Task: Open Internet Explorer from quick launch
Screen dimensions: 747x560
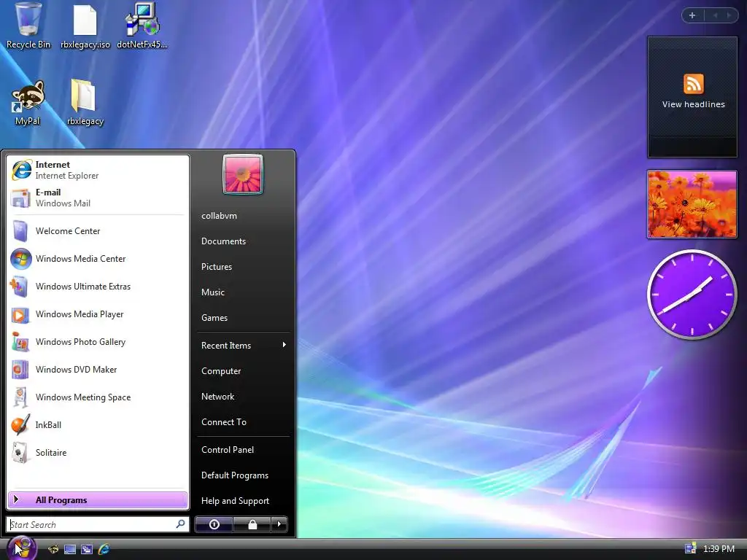Action: coord(104,549)
